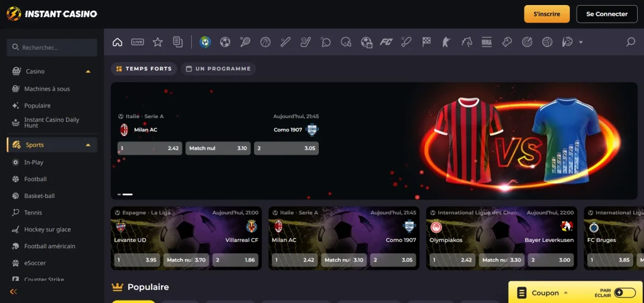Click the Rechercher search field
Image resolution: width=644 pixels, height=303 pixels.
click(52, 47)
